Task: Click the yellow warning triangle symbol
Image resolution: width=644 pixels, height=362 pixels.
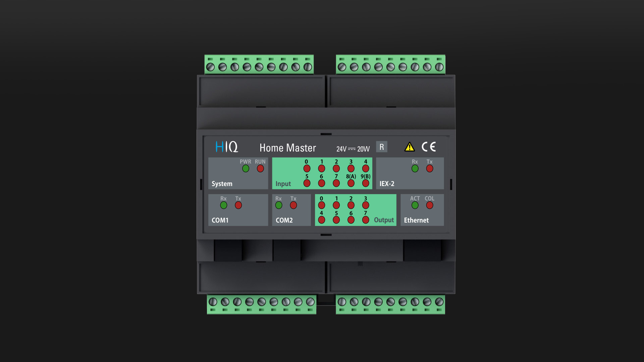Action: pos(410,147)
